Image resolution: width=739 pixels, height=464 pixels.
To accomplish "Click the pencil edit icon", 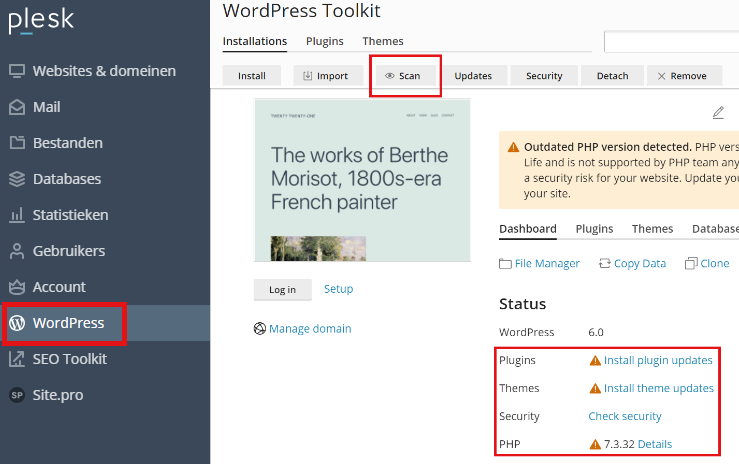I will tap(718, 113).
